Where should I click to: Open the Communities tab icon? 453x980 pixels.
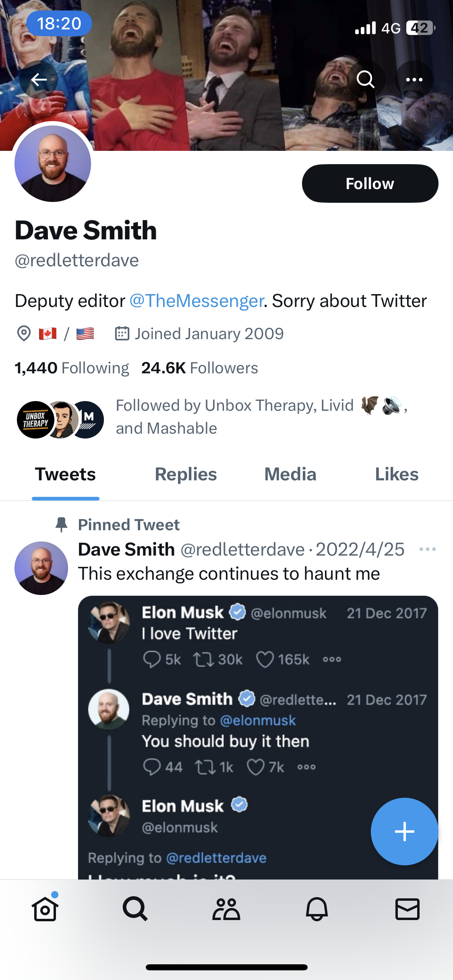point(226,909)
